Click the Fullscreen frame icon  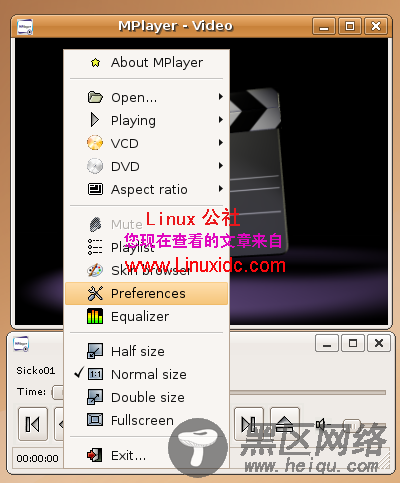tap(95, 420)
